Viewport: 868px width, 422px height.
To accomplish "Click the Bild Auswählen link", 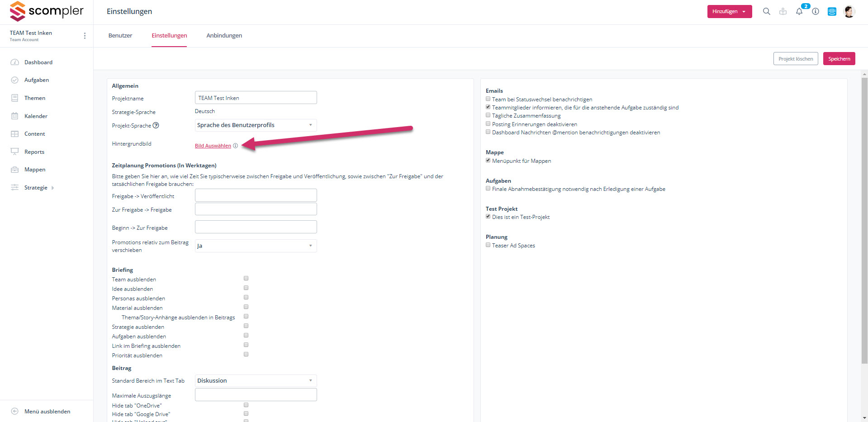I will (213, 146).
